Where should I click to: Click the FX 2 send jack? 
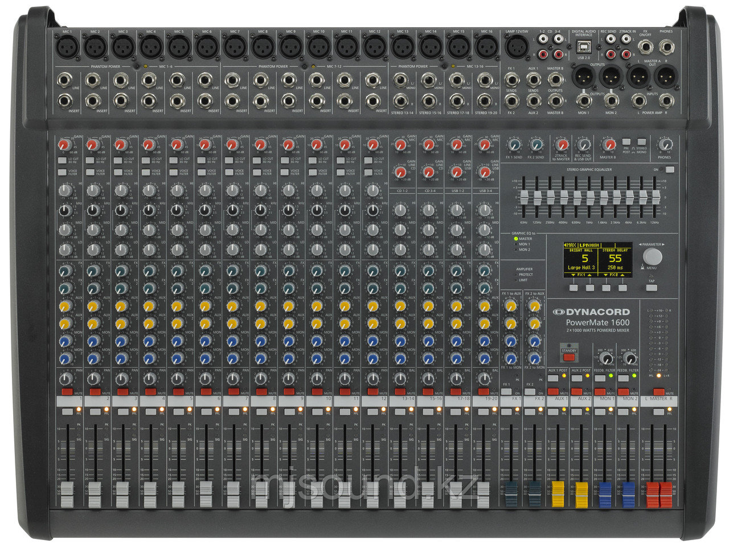[x=511, y=101]
